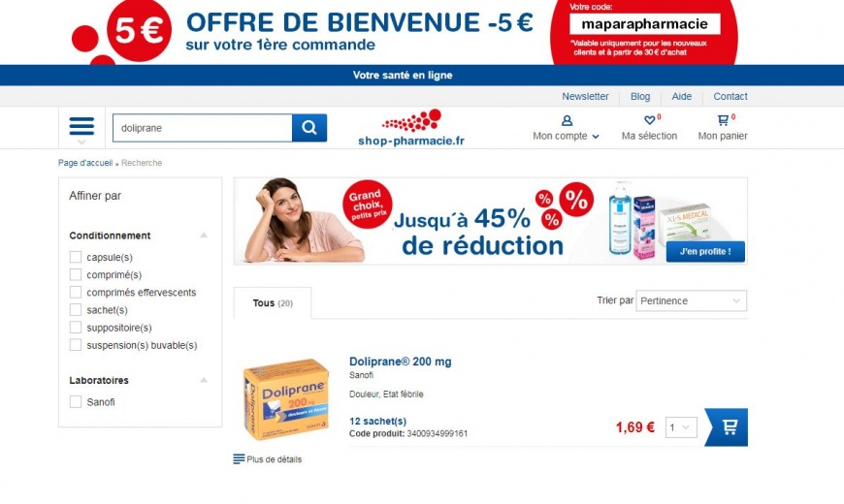Click in the doliprane search field
Image resolution: width=844 pixels, height=504 pixels.
(x=203, y=128)
